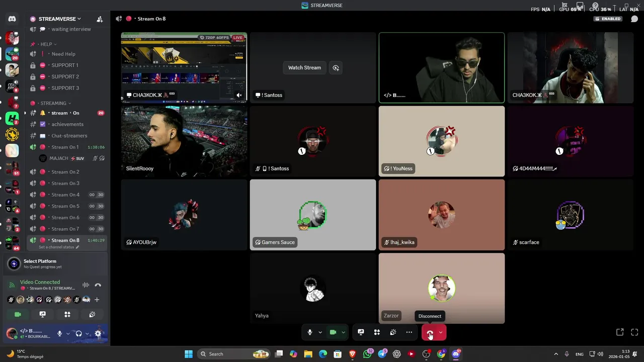Click share screen button in sidebar panel

[43, 314]
